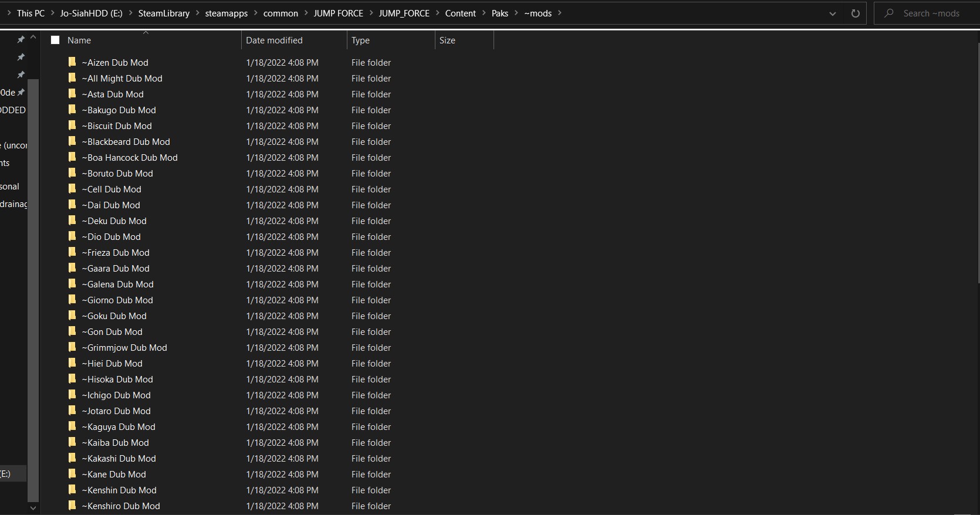The height and width of the screenshot is (515, 980).
Task: Expand the chevron after JUMP_FORCE in path
Action: (x=438, y=13)
